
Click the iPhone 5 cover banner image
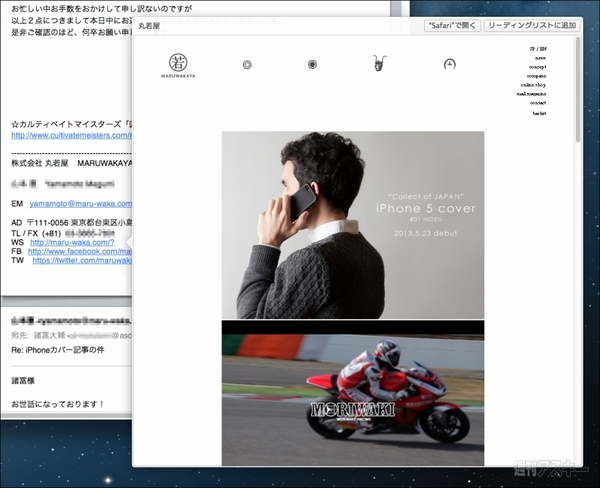coord(353,225)
